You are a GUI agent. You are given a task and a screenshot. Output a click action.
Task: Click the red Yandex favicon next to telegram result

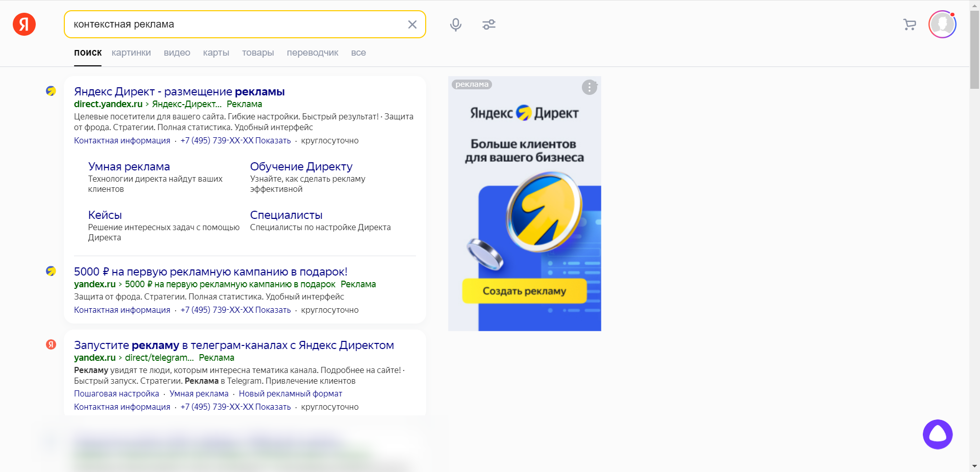51,344
